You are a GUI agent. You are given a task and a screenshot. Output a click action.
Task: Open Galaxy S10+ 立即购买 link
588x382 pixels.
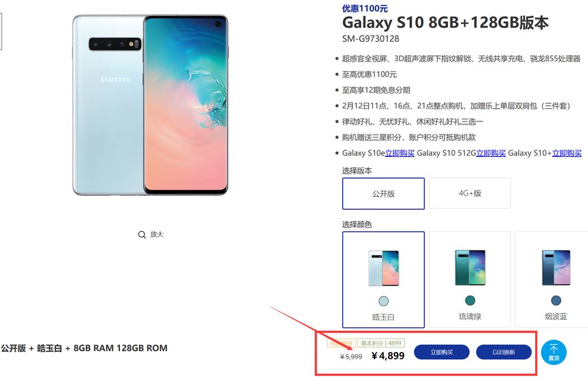567,153
